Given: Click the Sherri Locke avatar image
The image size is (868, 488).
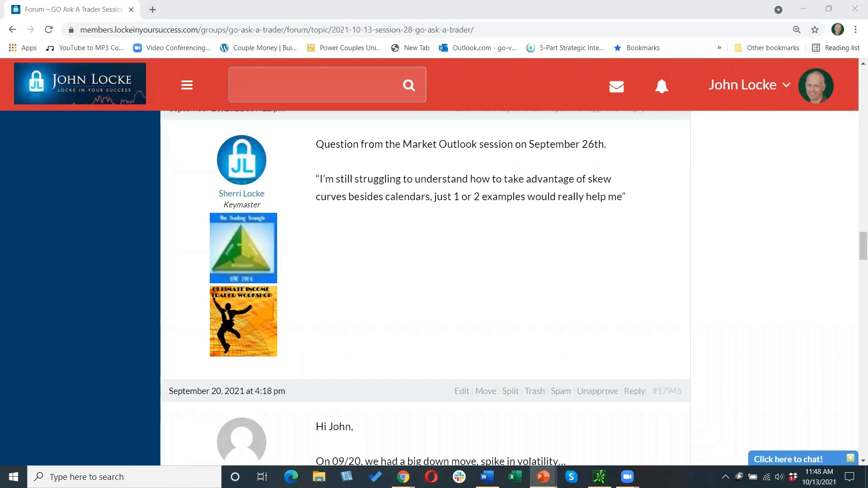Looking at the screenshot, I should tap(241, 160).
